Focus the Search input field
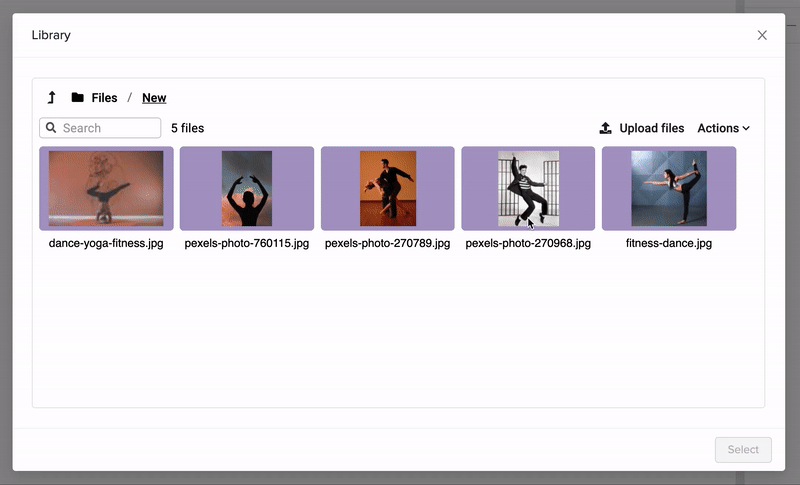The width and height of the screenshot is (800, 485). point(108,128)
